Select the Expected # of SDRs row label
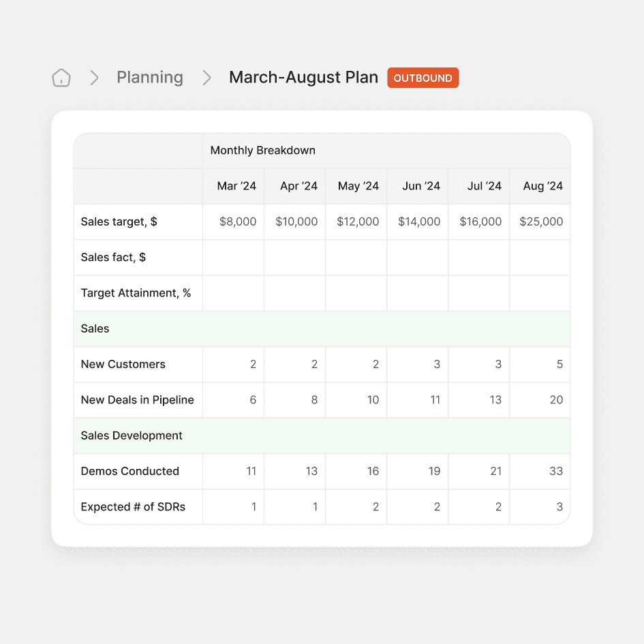The width and height of the screenshot is (644, 644). [x=134, y=507]
